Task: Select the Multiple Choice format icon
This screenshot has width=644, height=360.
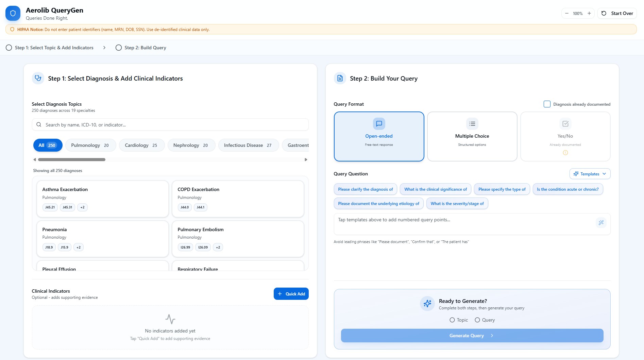Action: tap(472, 123)
